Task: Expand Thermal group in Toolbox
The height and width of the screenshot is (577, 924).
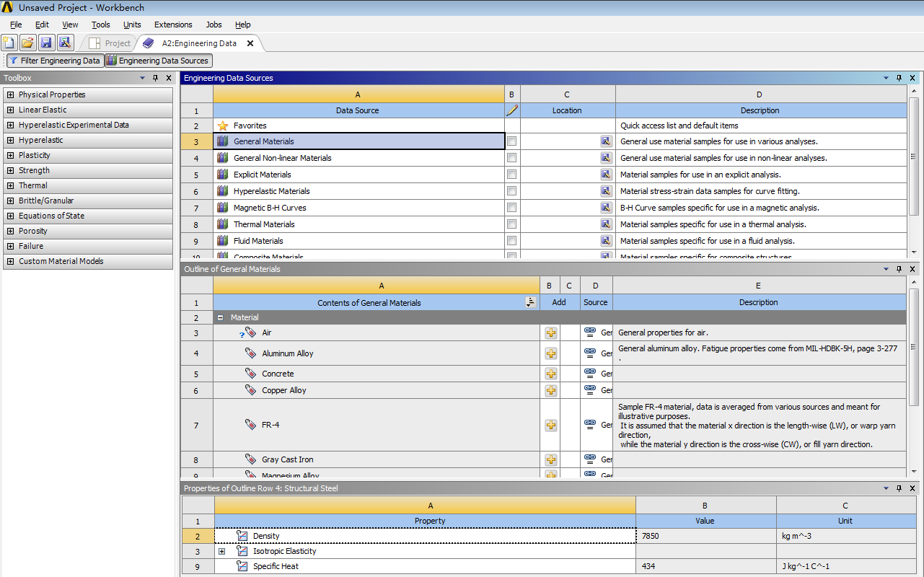Action: coord(10,185)
